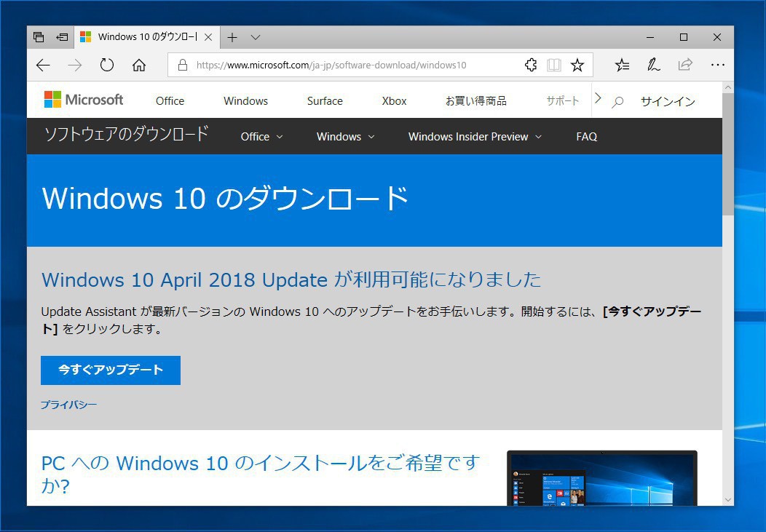Click ソフトウェアのダウンロード heading link
The height and width of the screenshot is (532, 766).
click(x=127, y=134)
